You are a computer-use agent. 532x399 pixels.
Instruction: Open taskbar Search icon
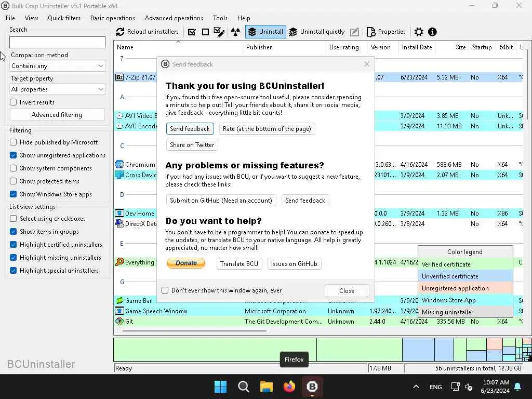243,387
